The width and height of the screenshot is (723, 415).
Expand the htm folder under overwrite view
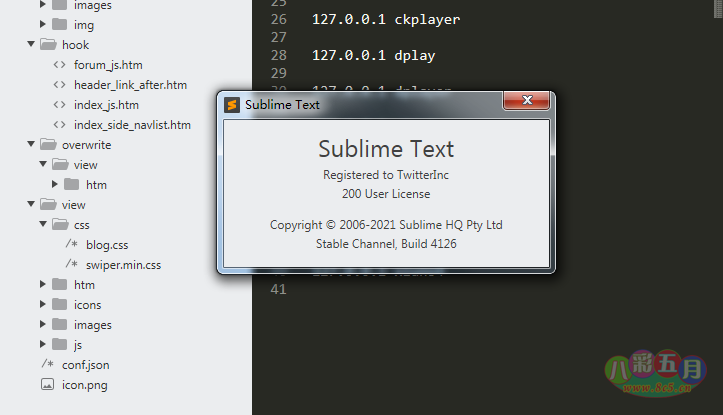[x=55, y=184]
